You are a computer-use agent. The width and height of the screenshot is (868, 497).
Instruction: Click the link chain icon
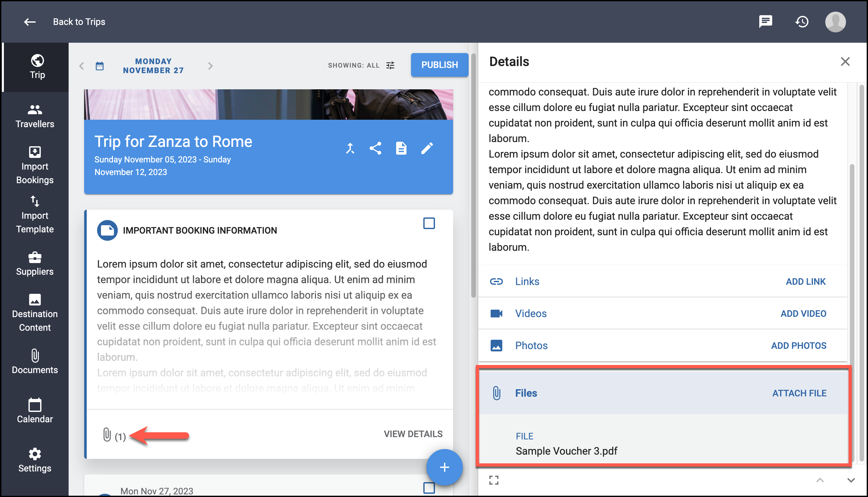click(496, 281)
